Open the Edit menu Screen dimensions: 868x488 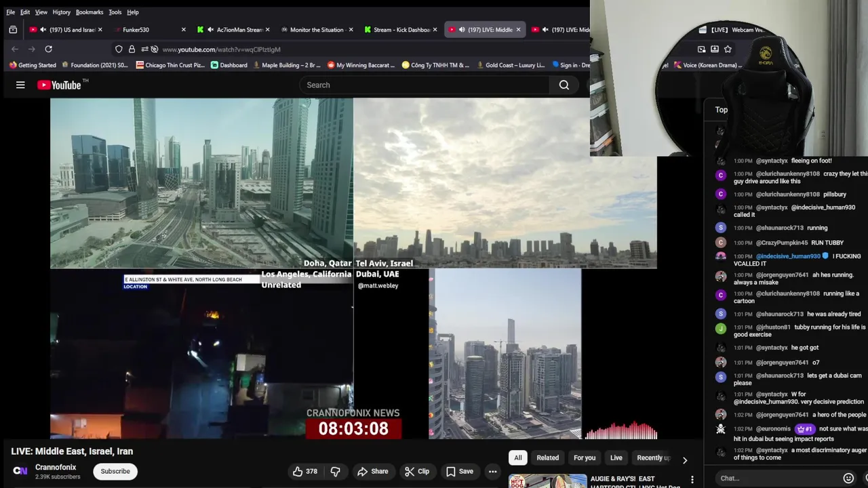[x=24, y=12]
